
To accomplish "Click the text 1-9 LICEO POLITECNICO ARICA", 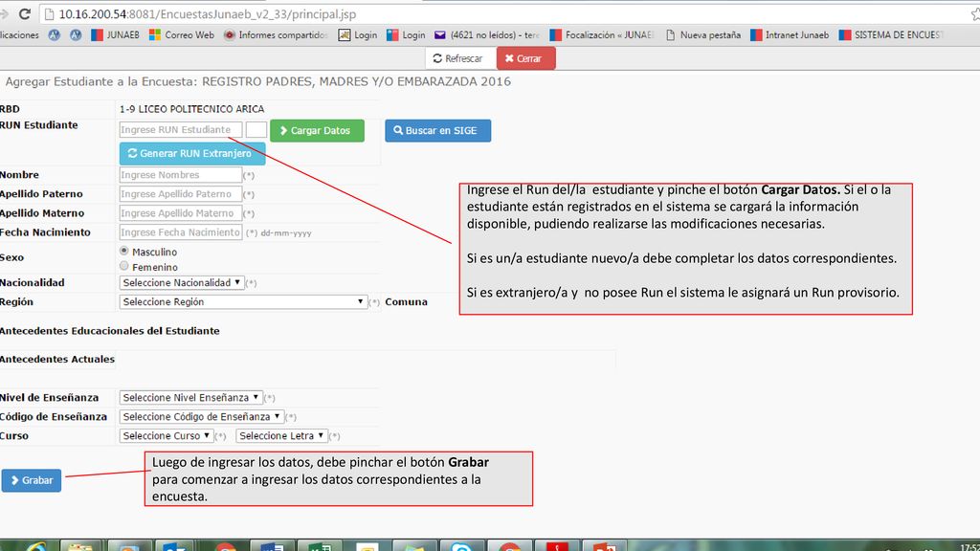I will pyautogui.click(x=191, y=109).
